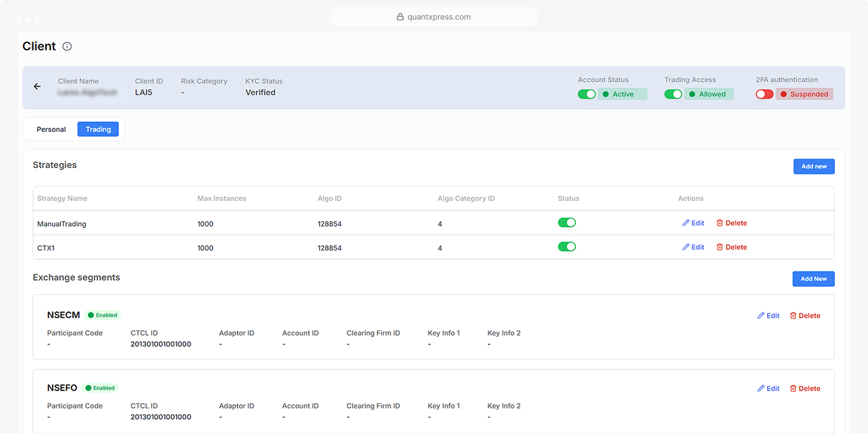Click the Allowed trading access badge
The image size is (868, 434).
pyautogui.click(x=709, y=94)
